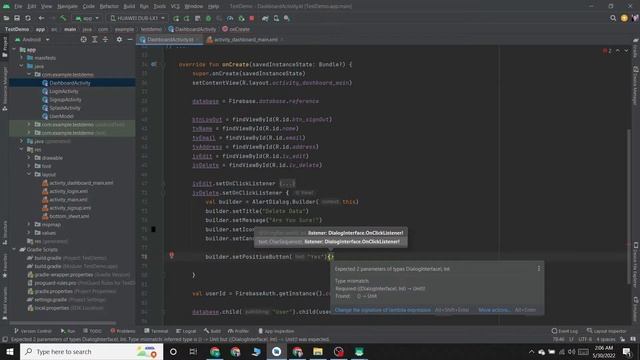The image size is (640, 360).
Task: Collapse the java folder node
Action: [x=22, y=66]
